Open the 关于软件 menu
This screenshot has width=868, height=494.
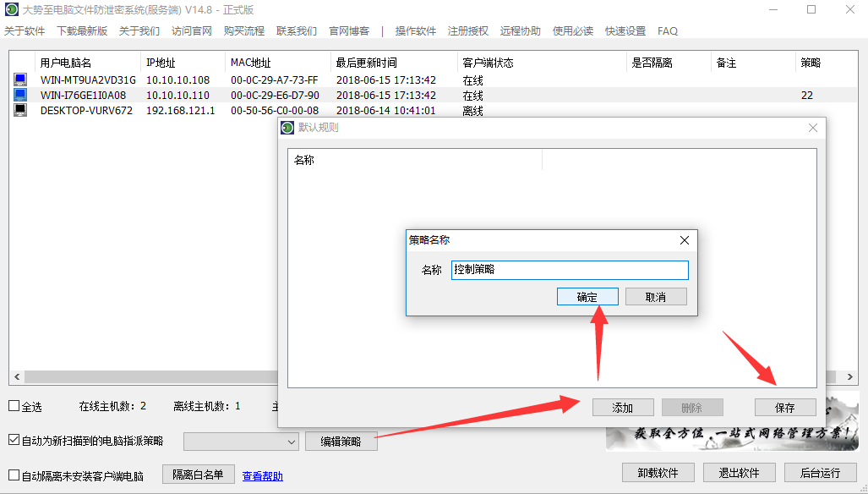coord(25,31)
